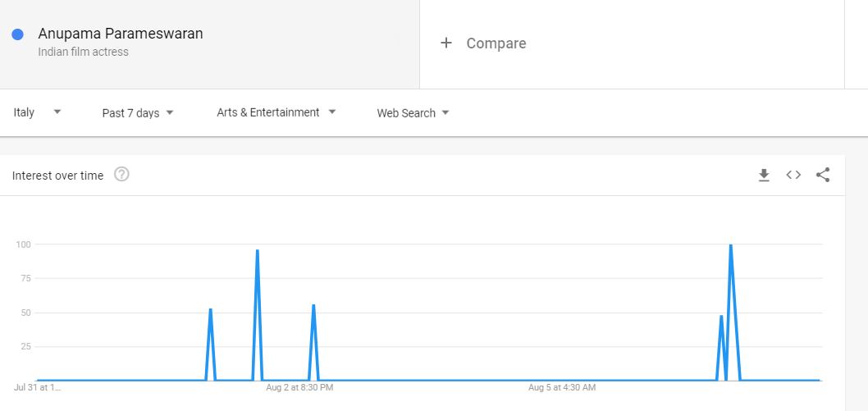This screenshot has height=411, width=868.
Task: Click the Indian film actress subtitle
Action: point(83,52)
